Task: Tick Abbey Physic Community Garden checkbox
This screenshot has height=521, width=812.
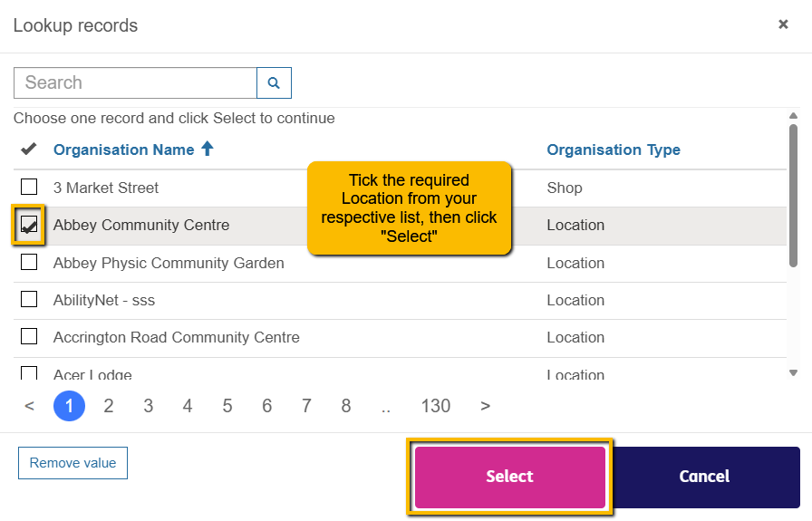Action: (x=29, y=263)
